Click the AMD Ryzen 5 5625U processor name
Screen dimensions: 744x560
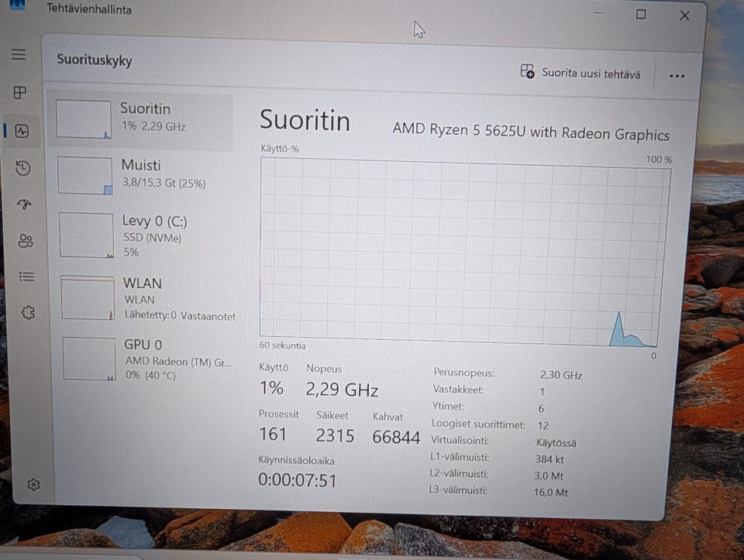click(531, 131)
